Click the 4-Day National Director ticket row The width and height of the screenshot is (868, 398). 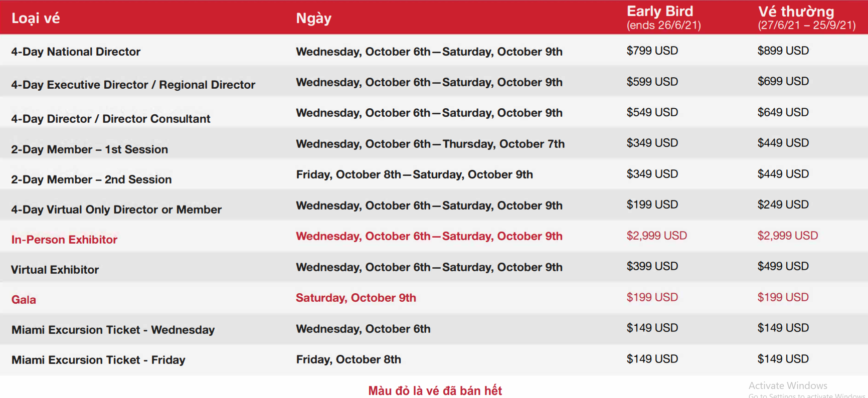434,51
